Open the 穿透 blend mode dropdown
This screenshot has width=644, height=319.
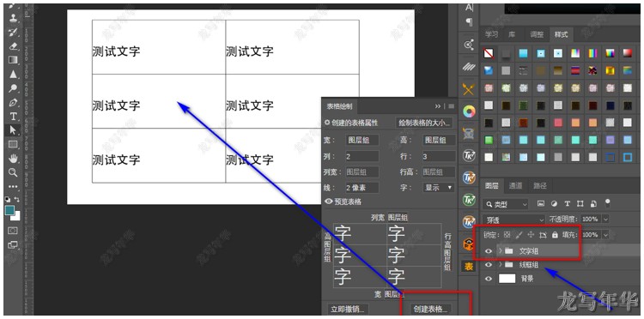pyautogui.click(x=513, y=220)
